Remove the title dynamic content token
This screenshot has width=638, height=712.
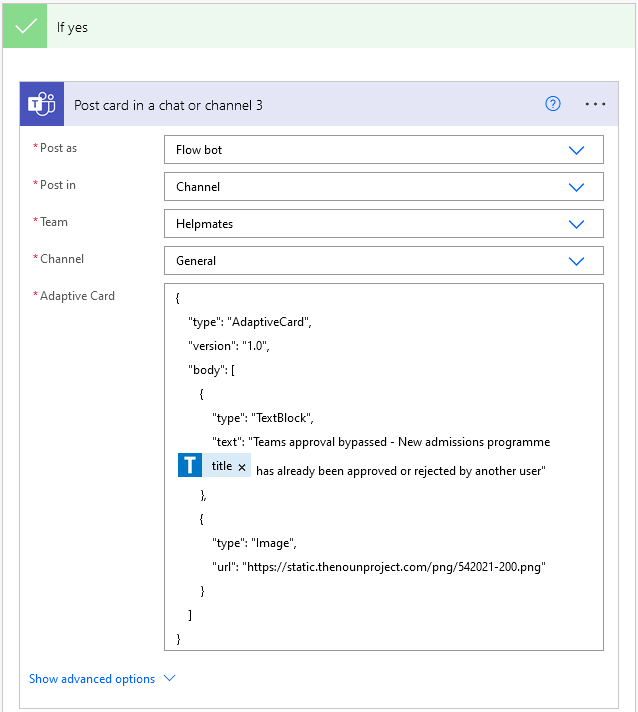pyautogui.click(x=242, y=467)
